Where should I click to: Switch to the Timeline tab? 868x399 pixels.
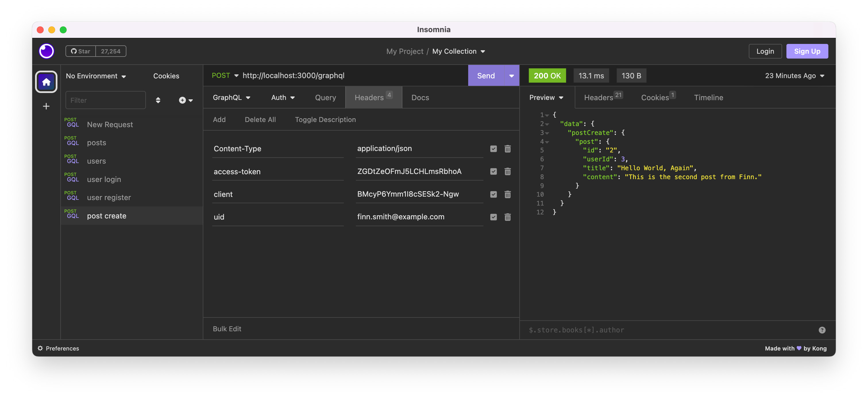tap(708, 97)
